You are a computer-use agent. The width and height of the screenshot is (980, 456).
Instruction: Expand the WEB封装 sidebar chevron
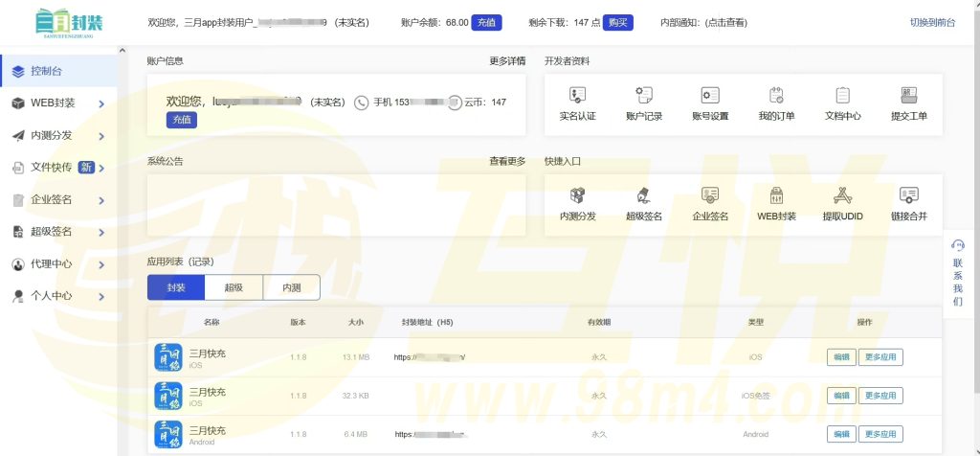(101, 103)
